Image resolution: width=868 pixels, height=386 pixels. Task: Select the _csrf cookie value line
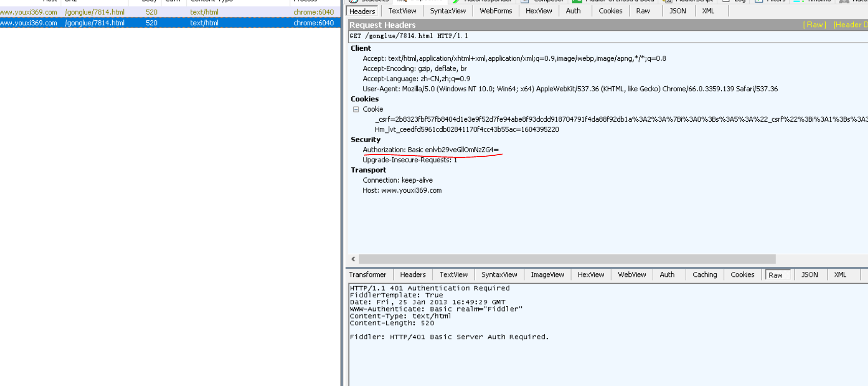pyautogui.click(x=621, y=119)
